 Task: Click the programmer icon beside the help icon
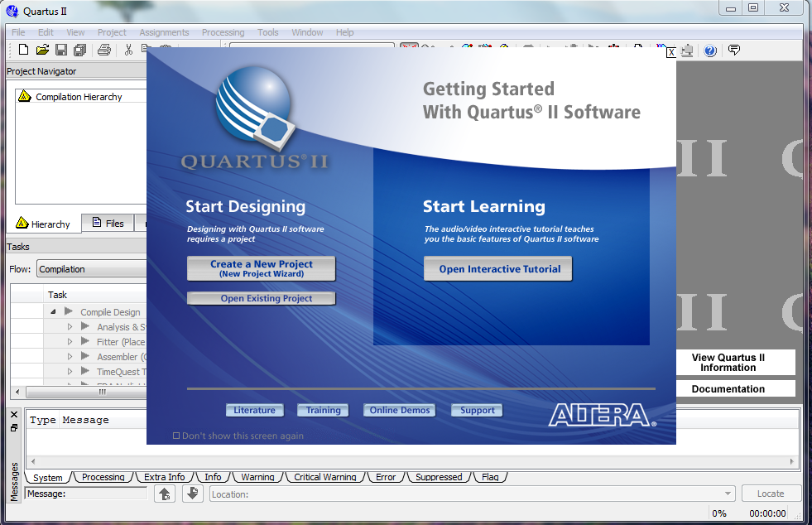pyautogui.click(x=687, y=51)
